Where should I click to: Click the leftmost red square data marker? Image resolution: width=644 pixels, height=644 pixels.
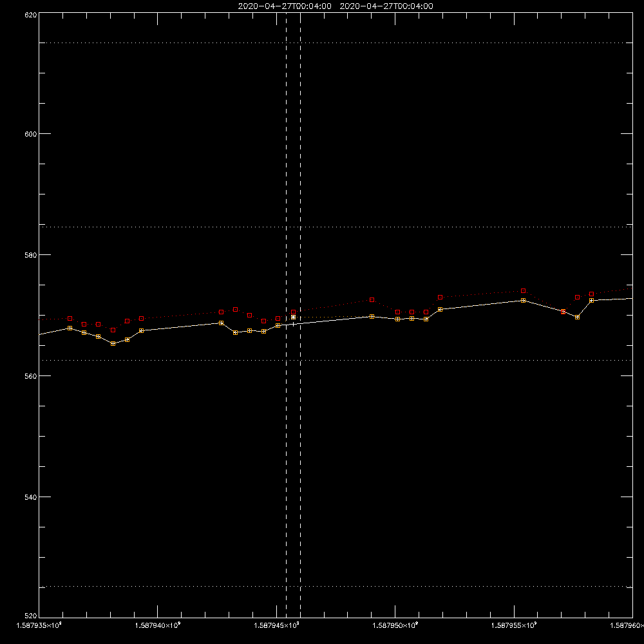70,319
